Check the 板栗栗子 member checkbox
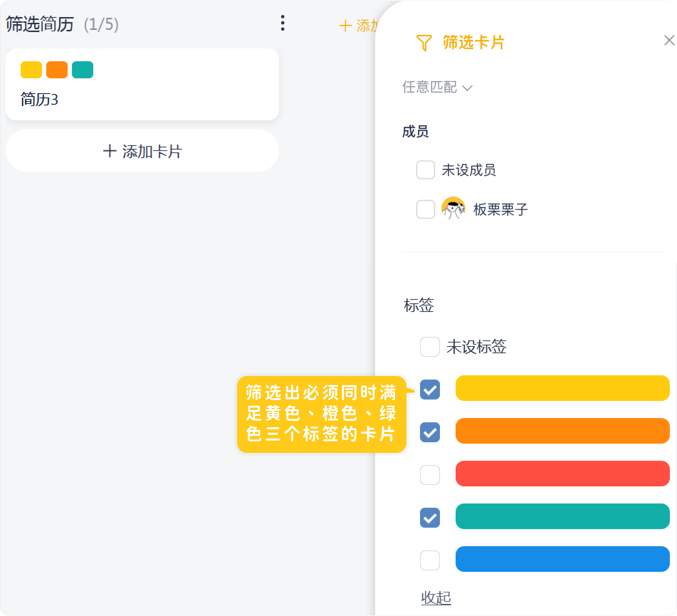The image size is (677, 616). pyautogui.click(x=425, y=209)
